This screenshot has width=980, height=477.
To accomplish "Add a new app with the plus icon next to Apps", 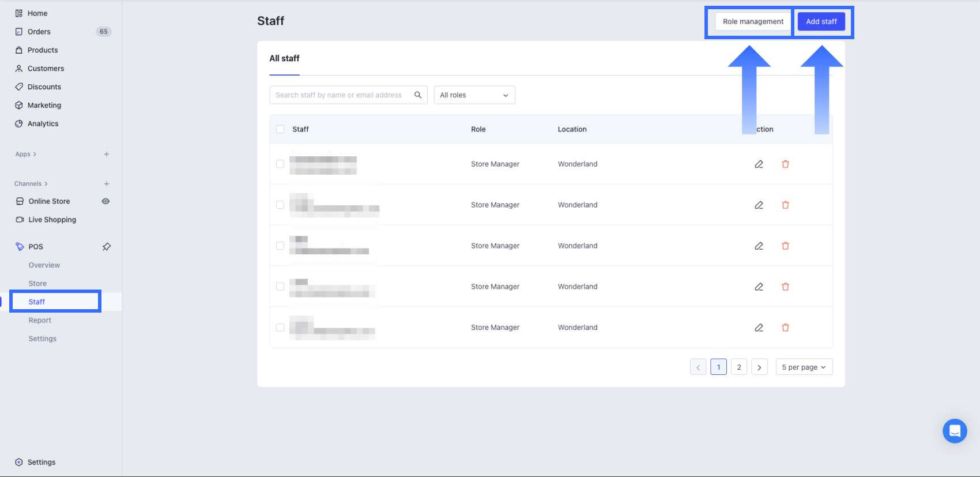I will point(107,155).
